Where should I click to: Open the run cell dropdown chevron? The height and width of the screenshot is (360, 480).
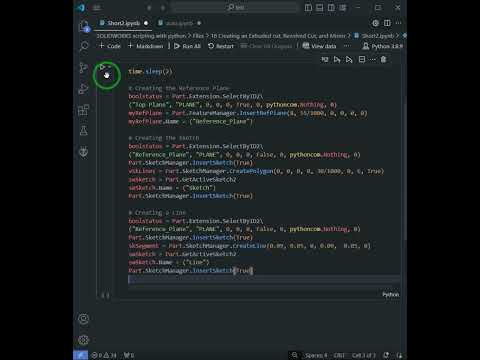pos(109,67)
